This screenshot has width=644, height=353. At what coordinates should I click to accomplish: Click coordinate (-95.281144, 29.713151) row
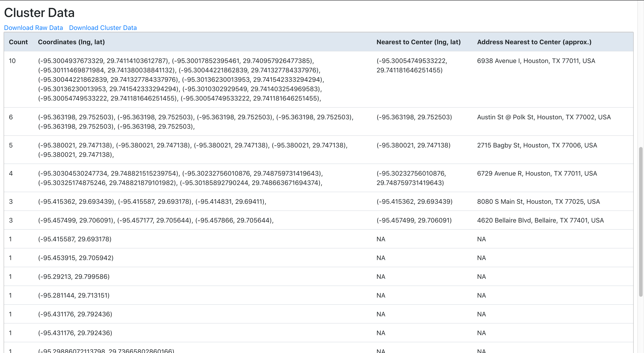[x=74, y=295]
